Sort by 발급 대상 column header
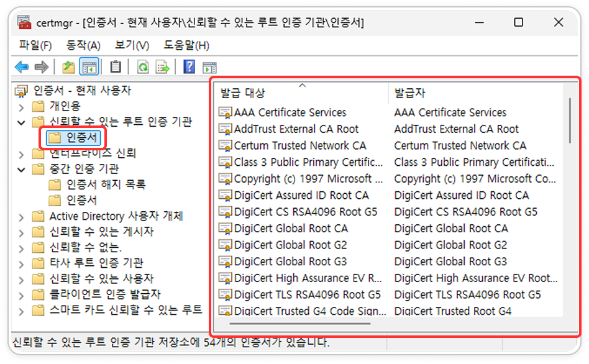 tap(302, 93)
